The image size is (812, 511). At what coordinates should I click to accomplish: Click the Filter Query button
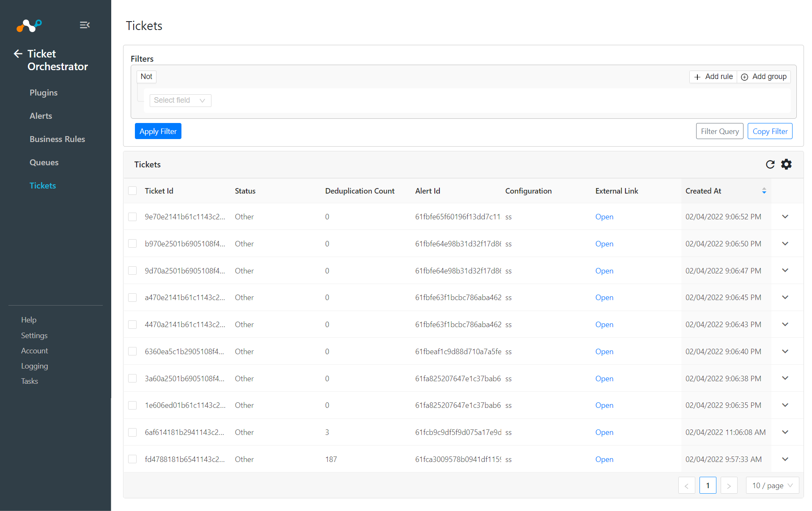(720, 131)
